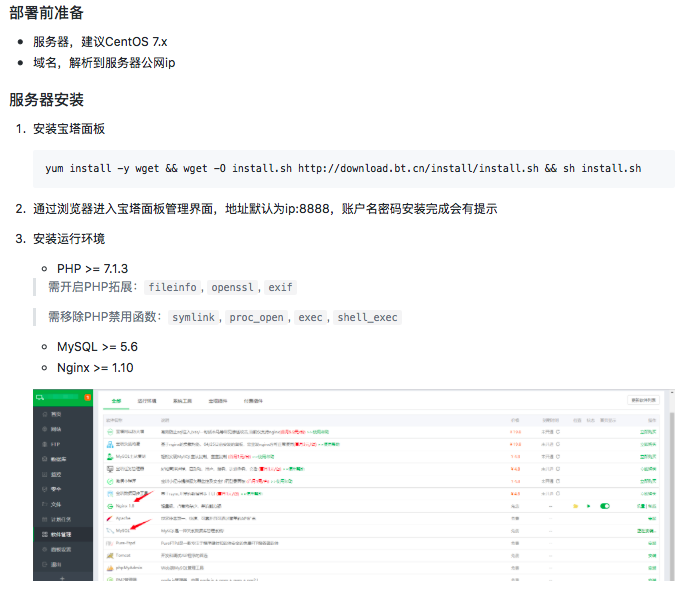Click the '服务器安装' heading
Screen dimensions: 683x593
(x=46, y=100)
